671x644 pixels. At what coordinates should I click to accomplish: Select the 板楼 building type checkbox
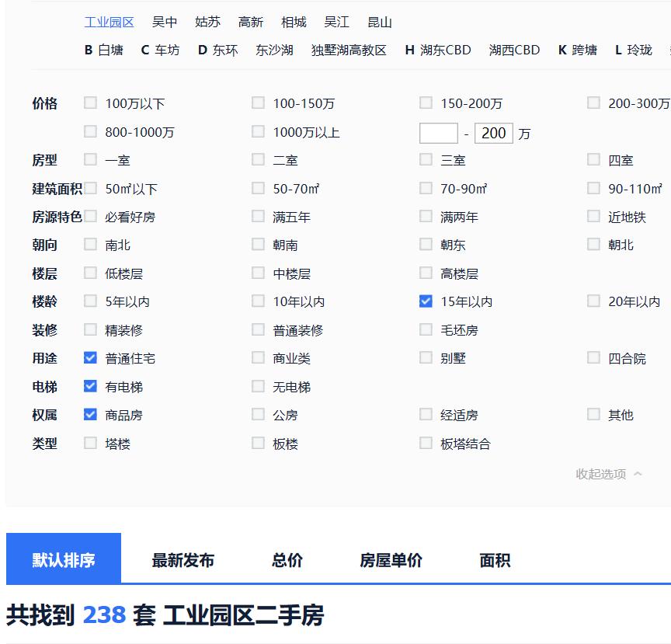(258, 443)
